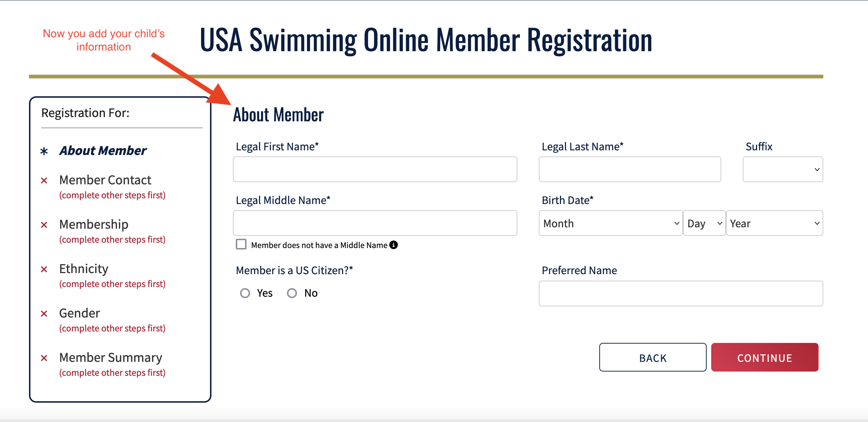Click the red X beside Membership
The width and height of the screenshot is (868, 422).
[x=44, y=225]
